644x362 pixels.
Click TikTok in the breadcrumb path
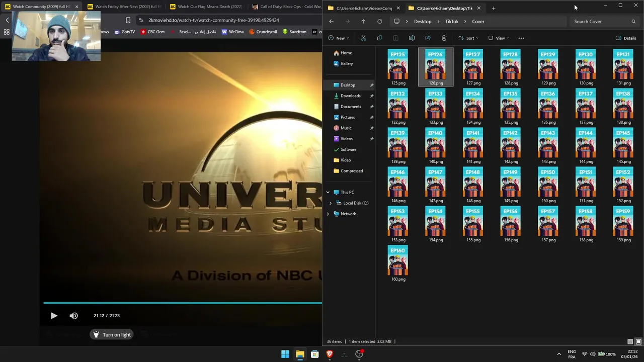(x=452, y=22)
